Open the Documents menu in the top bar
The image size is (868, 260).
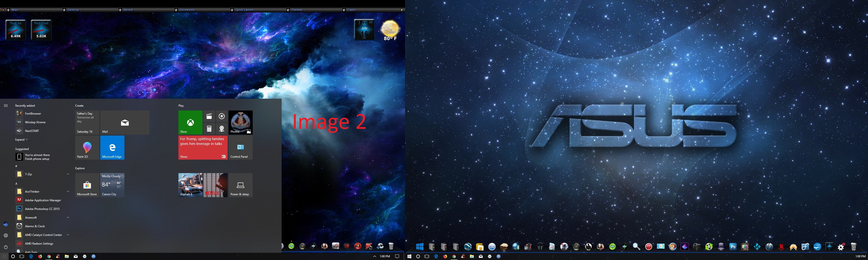pos(187,10)
